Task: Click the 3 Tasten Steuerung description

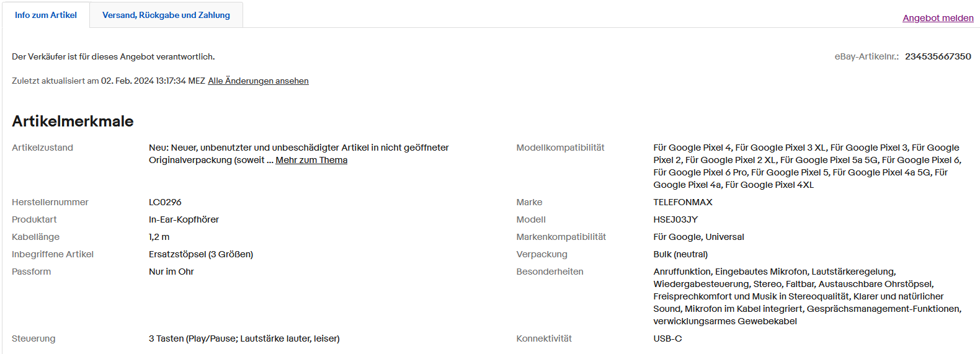Action: click(244, 339)
